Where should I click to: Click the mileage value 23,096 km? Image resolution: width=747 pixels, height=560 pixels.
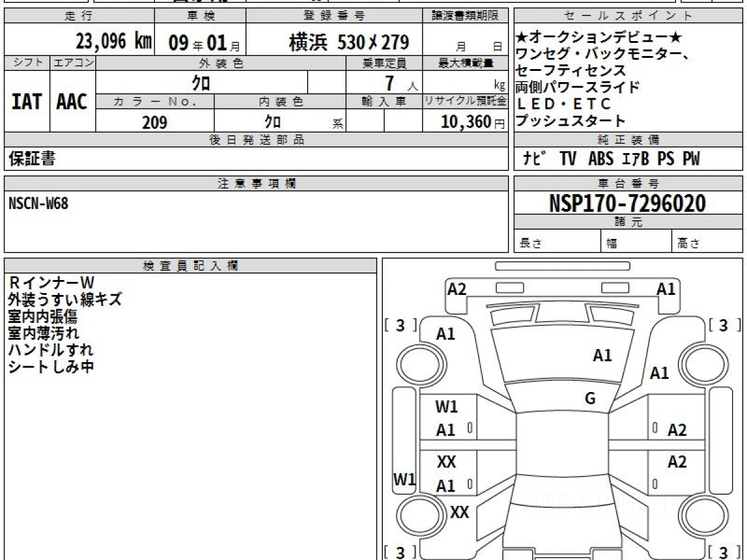pos(114,42)
